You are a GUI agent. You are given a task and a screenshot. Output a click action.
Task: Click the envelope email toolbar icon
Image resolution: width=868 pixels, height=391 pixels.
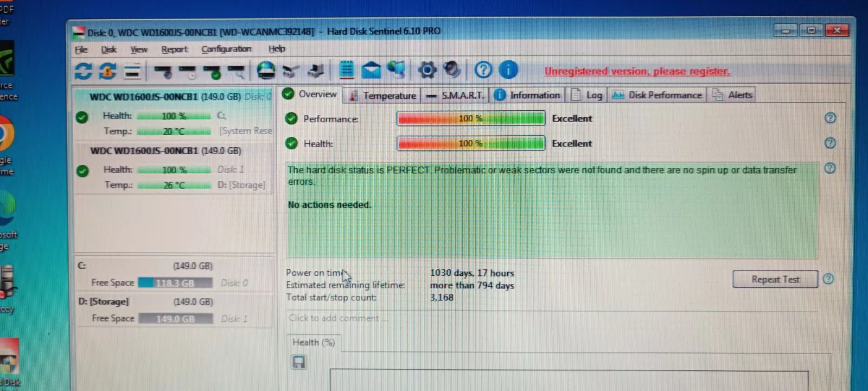pyautogui.click(x=371, y=70)
